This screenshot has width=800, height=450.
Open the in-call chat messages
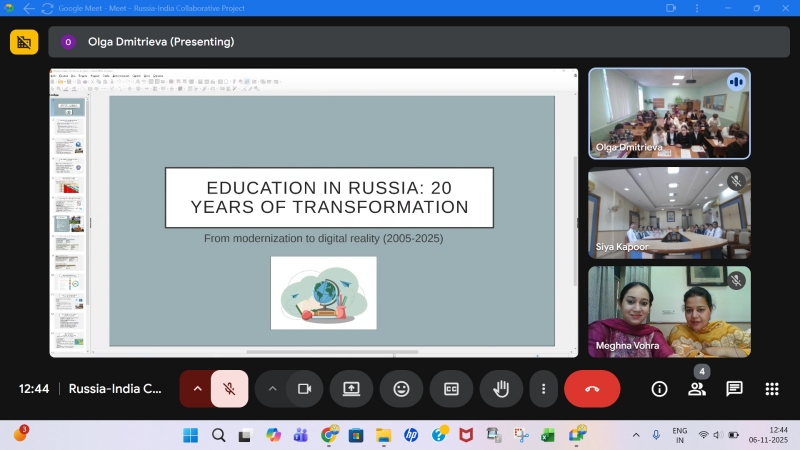[734, 389]
